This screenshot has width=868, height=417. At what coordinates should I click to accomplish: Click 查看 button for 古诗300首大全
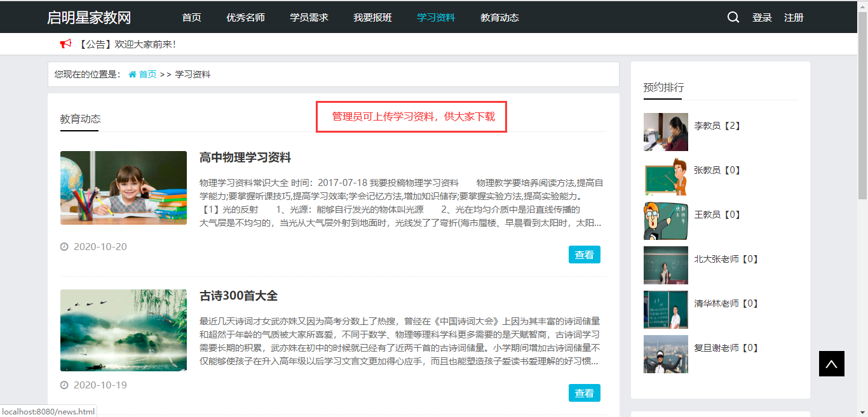click(585, 393)
